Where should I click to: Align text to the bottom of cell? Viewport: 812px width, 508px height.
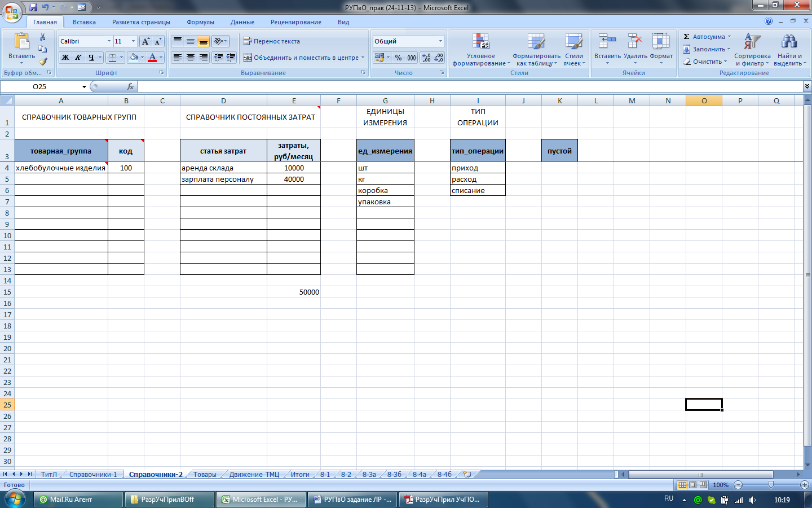pos(204,41)
